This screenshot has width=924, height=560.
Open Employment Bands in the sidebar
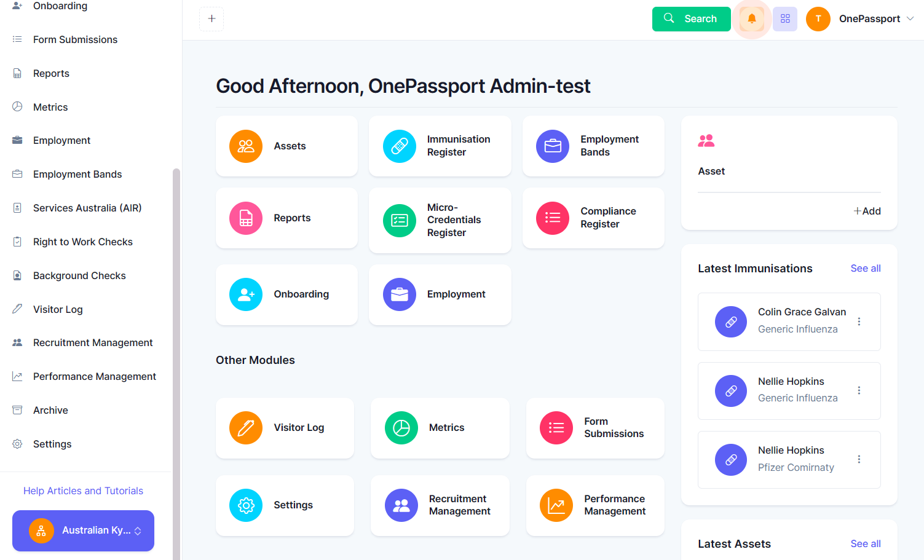[77, 174]
